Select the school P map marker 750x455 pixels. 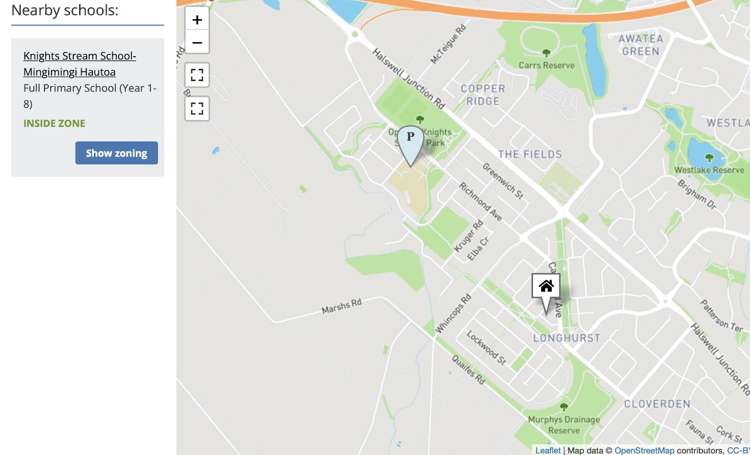click(x=410, y=145)
